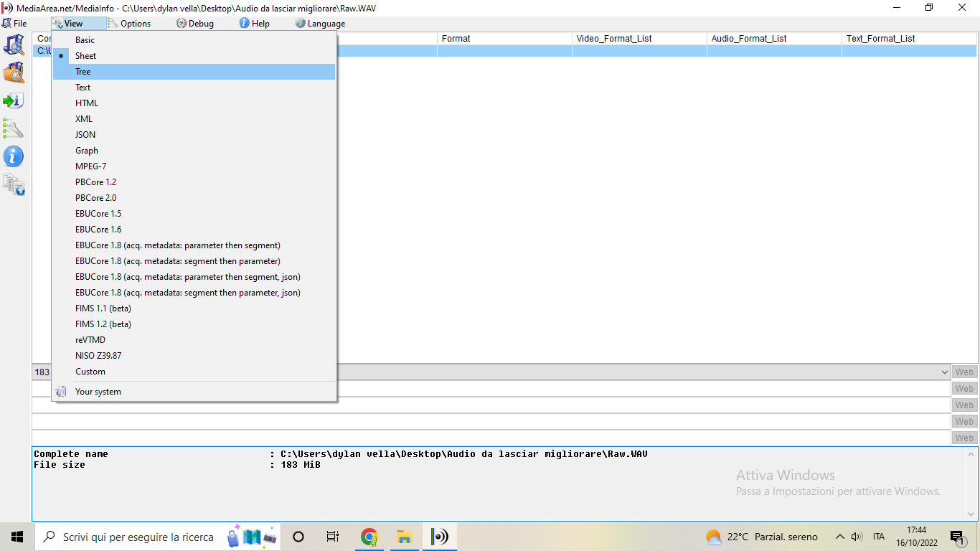Image resolution: width=980 pixels, height=551 pixels.
Task: Open the File menu
Action: (15, 24)
